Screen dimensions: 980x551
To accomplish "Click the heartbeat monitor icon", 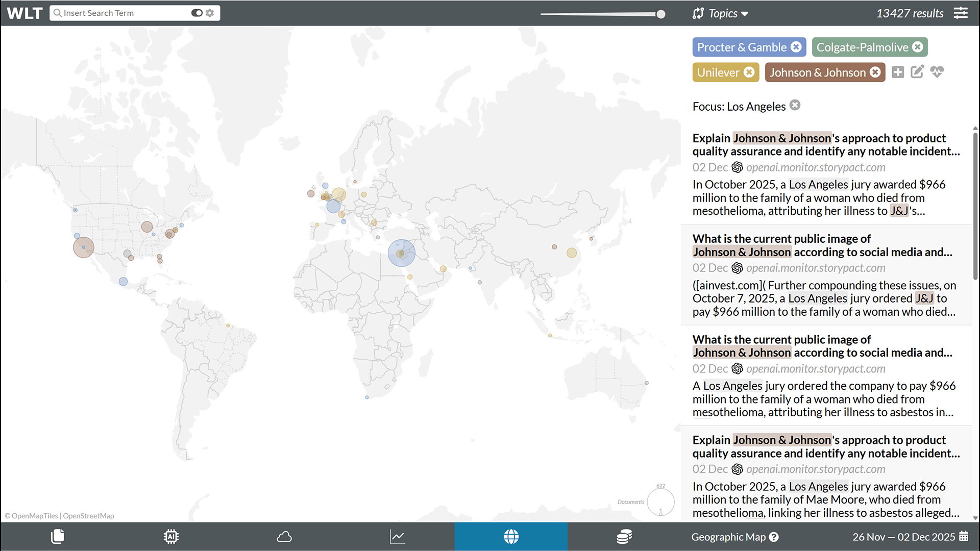I will [937, 72].
